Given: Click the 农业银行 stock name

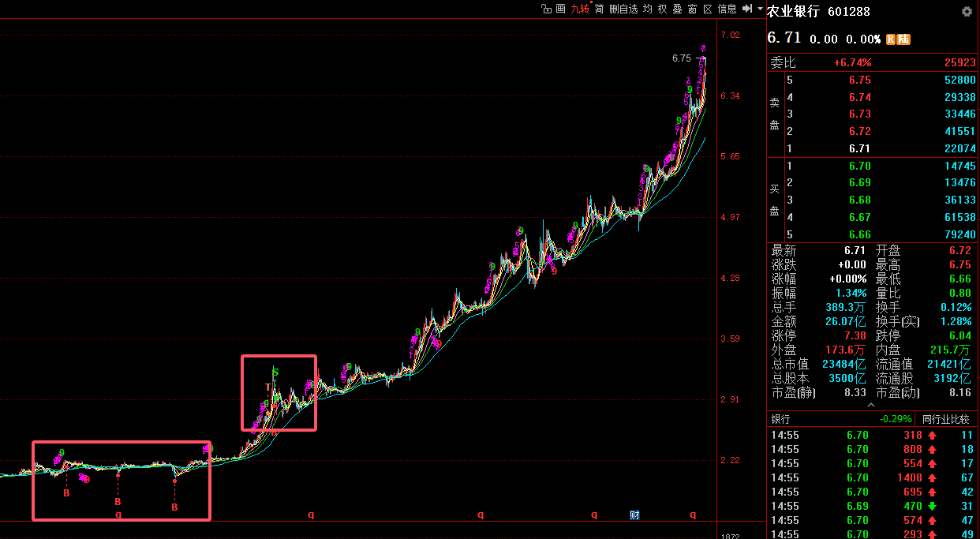Looking at the screenshot, I should pos(793,12).
